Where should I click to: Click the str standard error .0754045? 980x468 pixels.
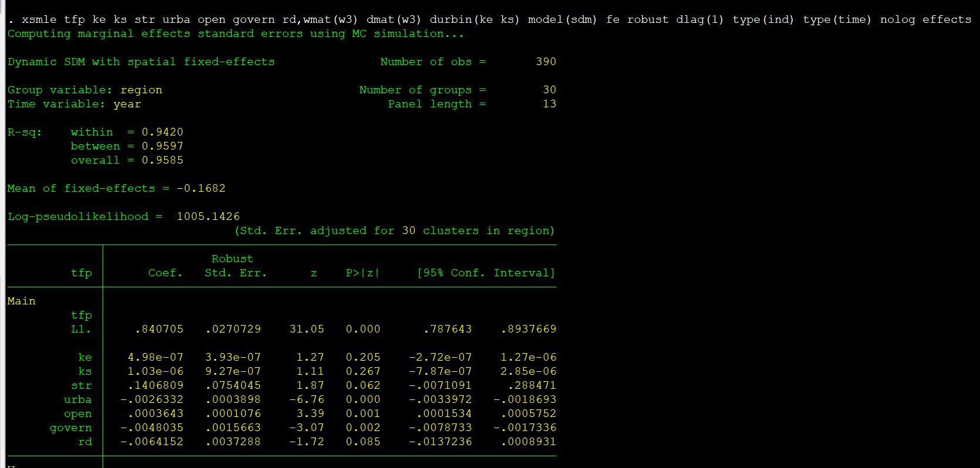click(233, 385)
